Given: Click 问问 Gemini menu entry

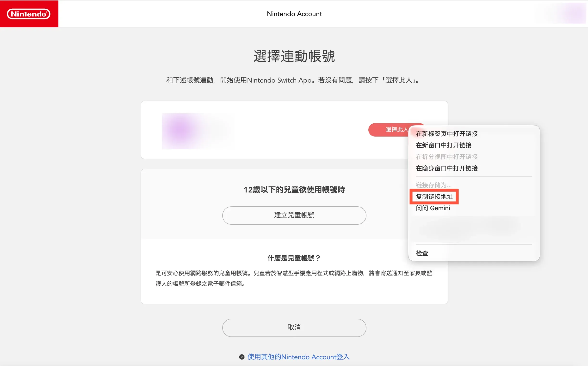Looking at the screenshot, I should click(x=474, y=208).
